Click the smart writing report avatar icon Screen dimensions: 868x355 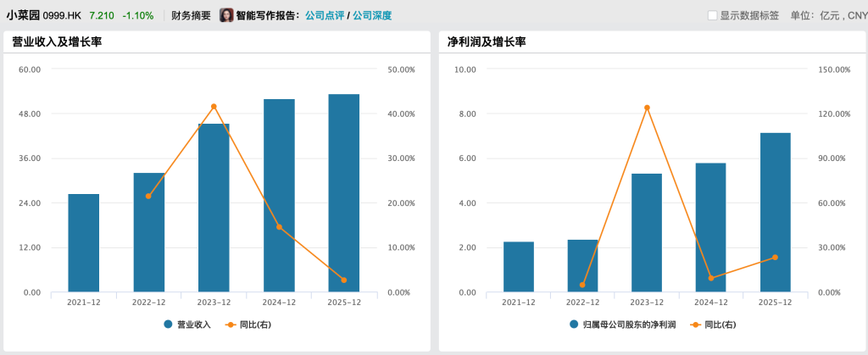[226, 15]
